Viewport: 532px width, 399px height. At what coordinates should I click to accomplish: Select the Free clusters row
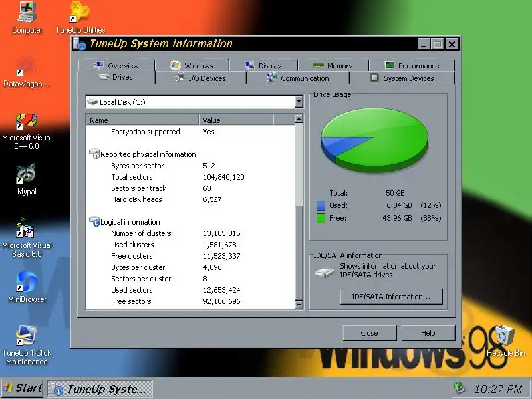[x=191, y=256]
